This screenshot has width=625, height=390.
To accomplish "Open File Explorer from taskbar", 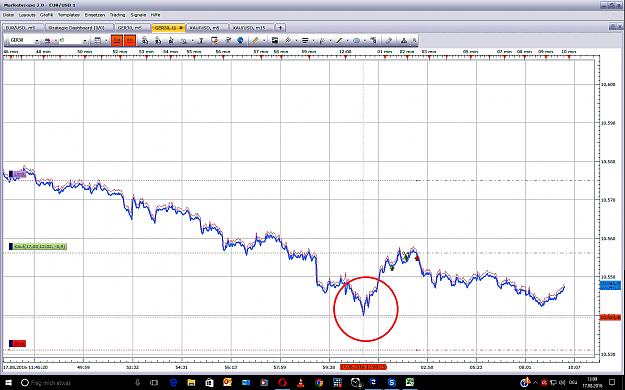I will pyautogui.click(x=191, y=382).
